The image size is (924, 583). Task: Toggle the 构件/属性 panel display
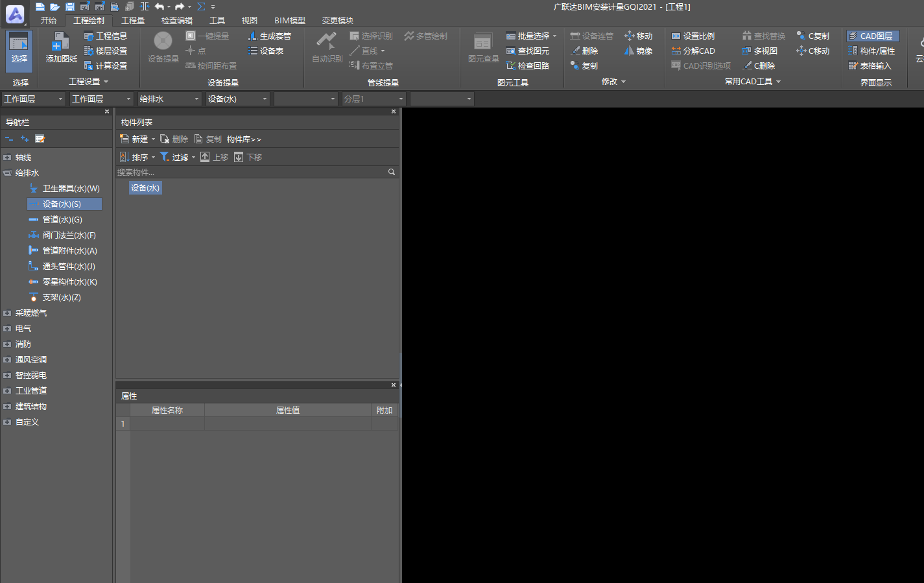(x=872, y=51)
